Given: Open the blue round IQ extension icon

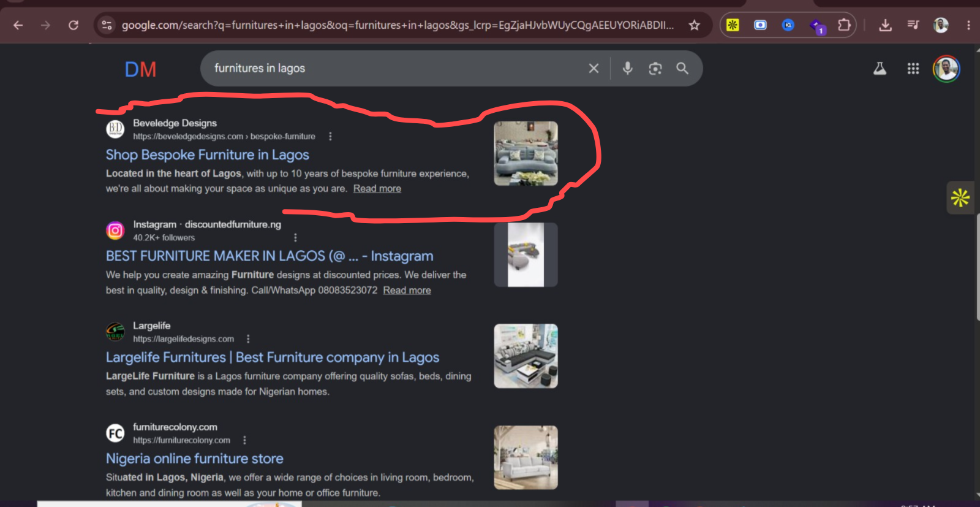Looking at the screenshot, I should (x=788, y=25).
